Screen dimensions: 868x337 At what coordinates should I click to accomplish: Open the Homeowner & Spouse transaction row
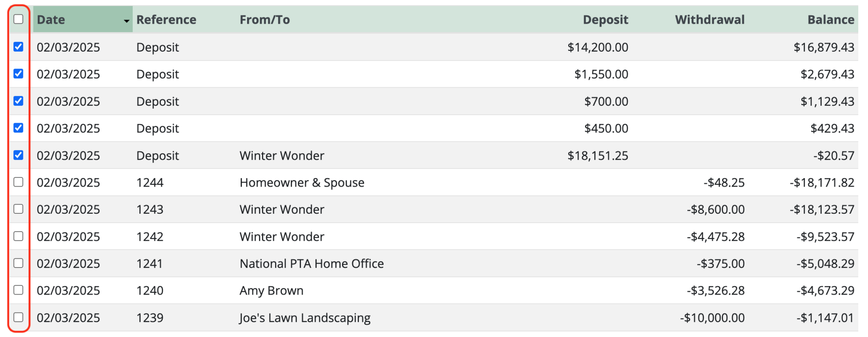[x=302, y=182]
